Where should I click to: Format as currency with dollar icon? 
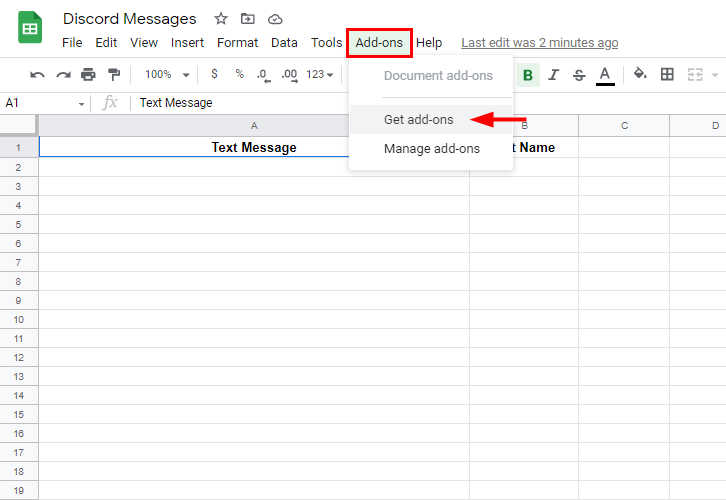(x=214, y=74)
